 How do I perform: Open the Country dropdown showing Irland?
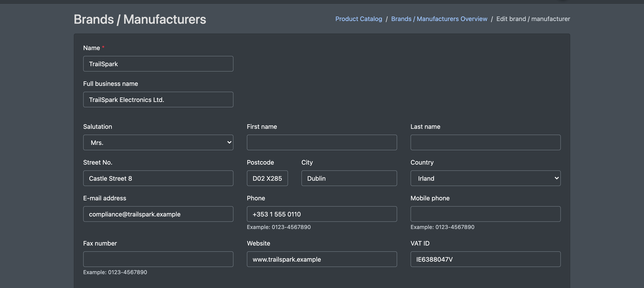click(485, 178)
